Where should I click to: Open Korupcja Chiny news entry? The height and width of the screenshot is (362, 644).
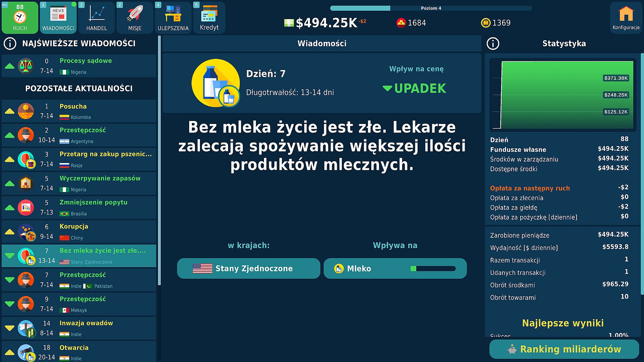tap(79, 232)
